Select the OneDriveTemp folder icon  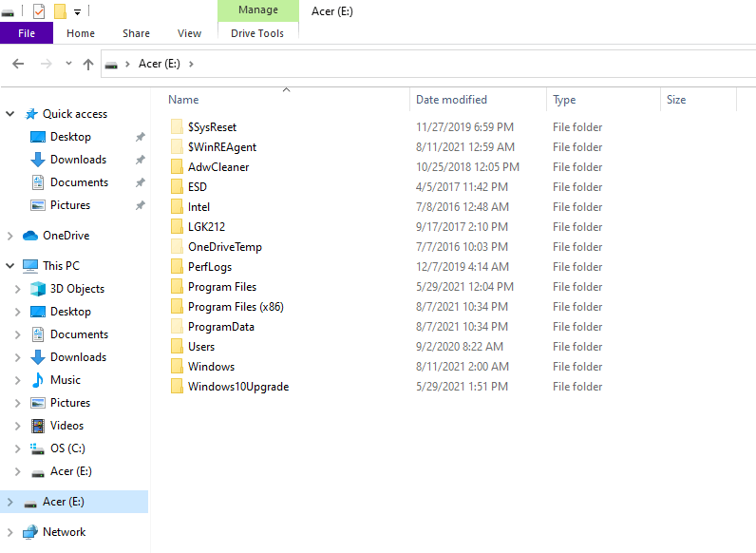coord(177,247)
